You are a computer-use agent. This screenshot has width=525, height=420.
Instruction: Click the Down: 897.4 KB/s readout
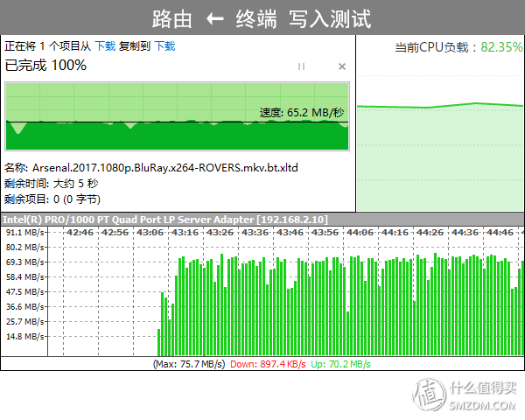click(x=268, y=364)
